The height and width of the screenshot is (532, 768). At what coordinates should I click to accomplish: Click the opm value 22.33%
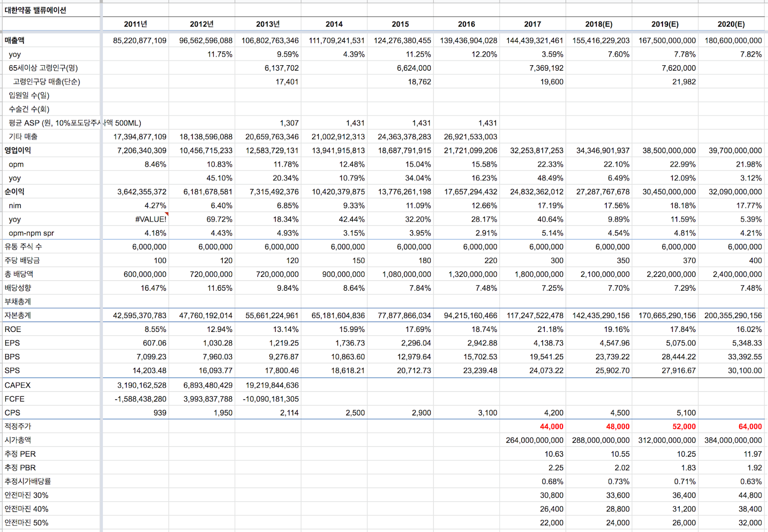pyautogui.click(x=550, y=165)
